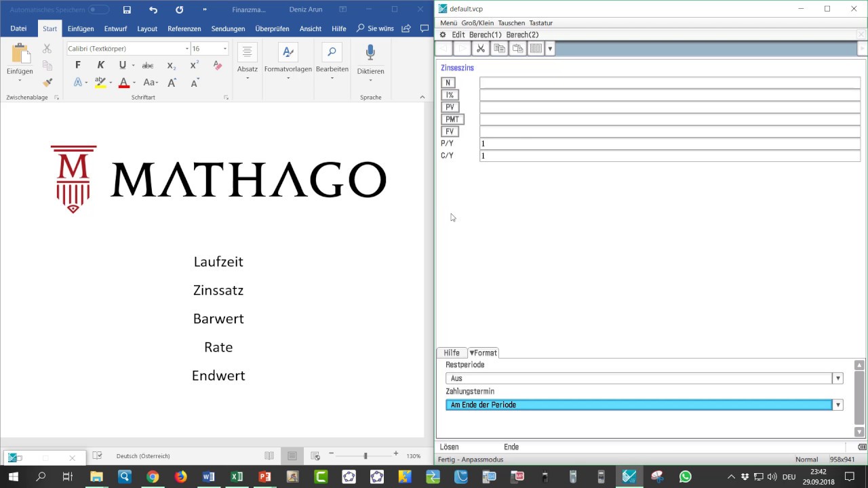Open the Aa change case menu
The width and height of the screenshot is (868, 488).
pyautogui.click(x=151, y=83)
